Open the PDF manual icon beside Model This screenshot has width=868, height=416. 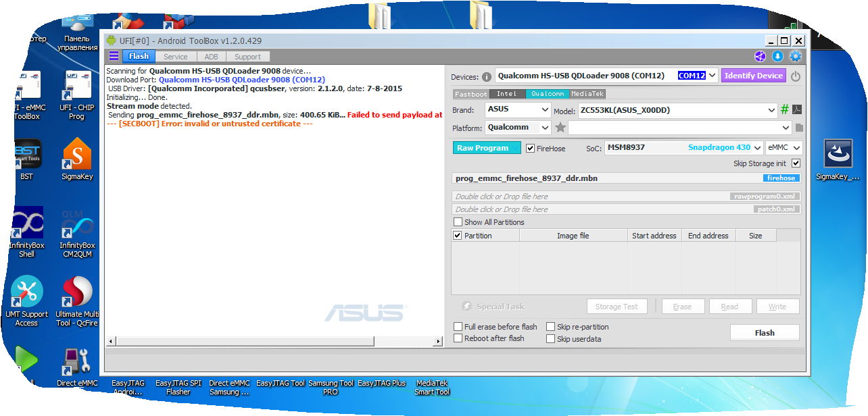(x=797, y=109)
